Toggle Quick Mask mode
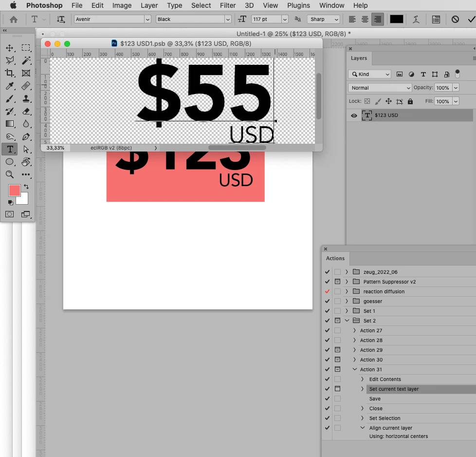The image size is (476, 457). point(9,214)
